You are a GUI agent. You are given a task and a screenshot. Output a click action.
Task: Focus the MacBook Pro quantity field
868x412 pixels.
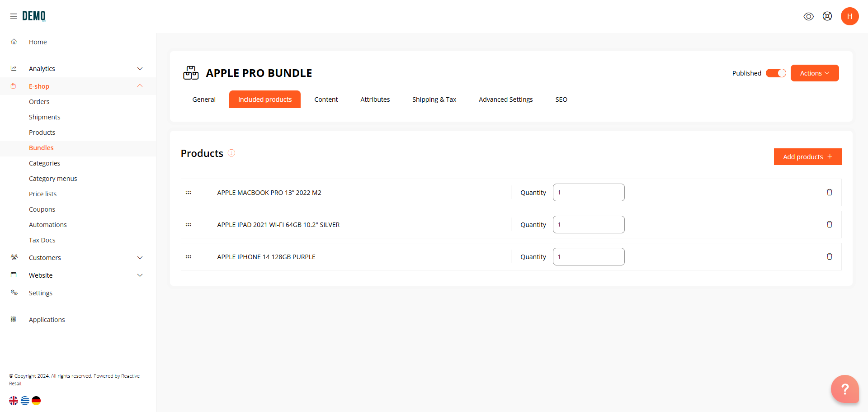tap(589, 192)
